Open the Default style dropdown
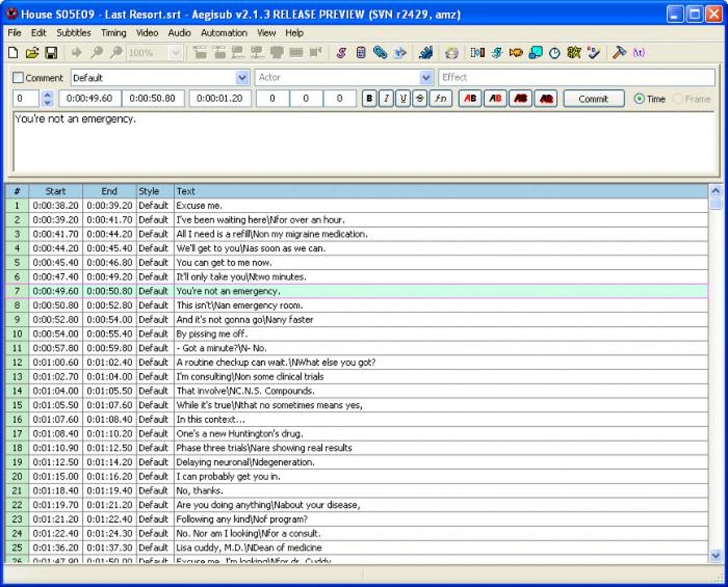The width and height of the screenshot is (728, 587). [242, 78]
